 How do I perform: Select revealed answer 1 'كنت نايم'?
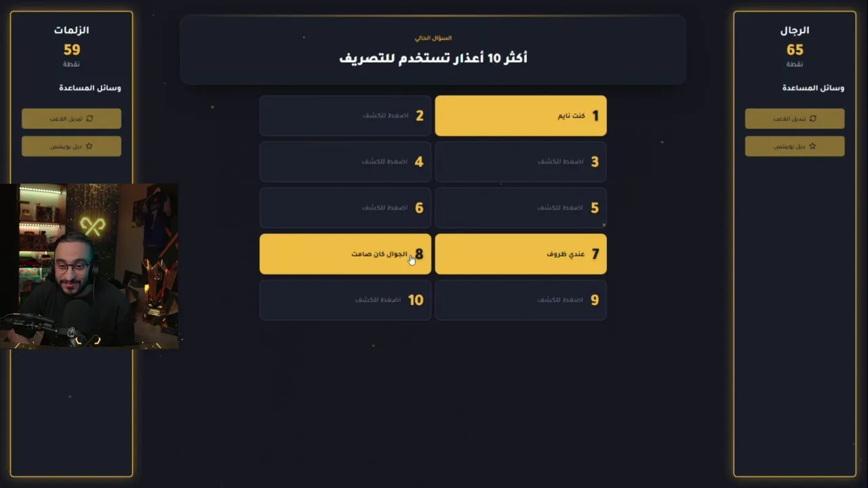tap(520, 116)
